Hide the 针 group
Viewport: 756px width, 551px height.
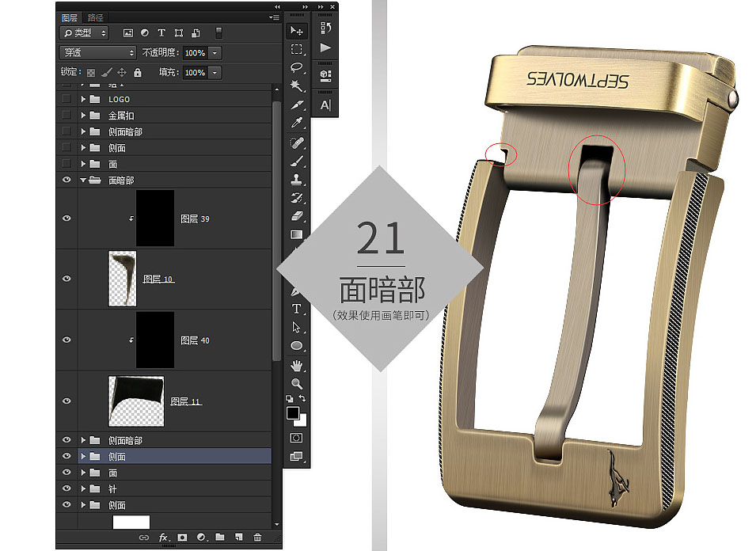66,488
